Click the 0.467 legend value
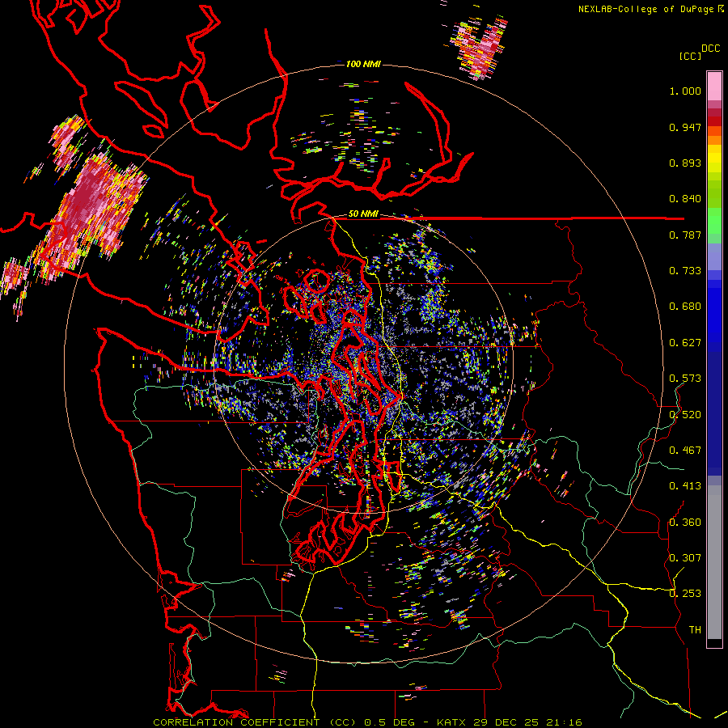Image resolution: width=728 pixels, height=728 pixels. [x=685, y=451]
